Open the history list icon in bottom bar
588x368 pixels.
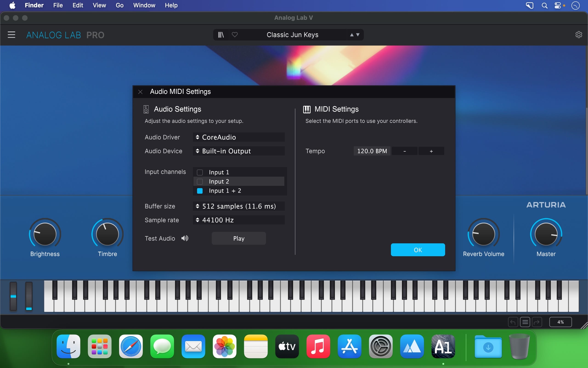(525, 322)
